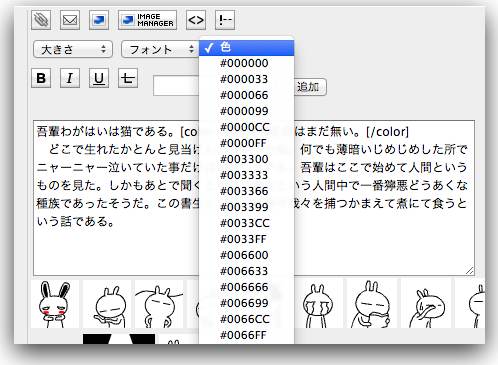This screenshot has height=365, width=498.
Task: Select #006600 color entry
Action: [x=247, y=255]
